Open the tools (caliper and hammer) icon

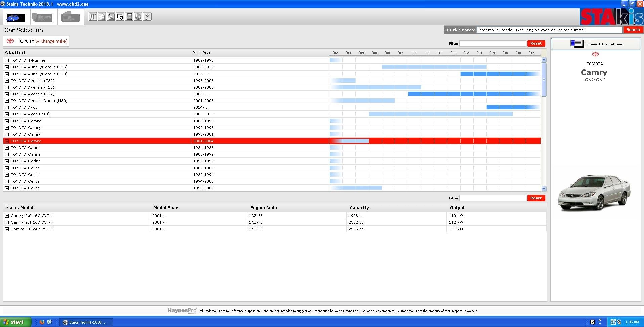click(x=93, y=17)
